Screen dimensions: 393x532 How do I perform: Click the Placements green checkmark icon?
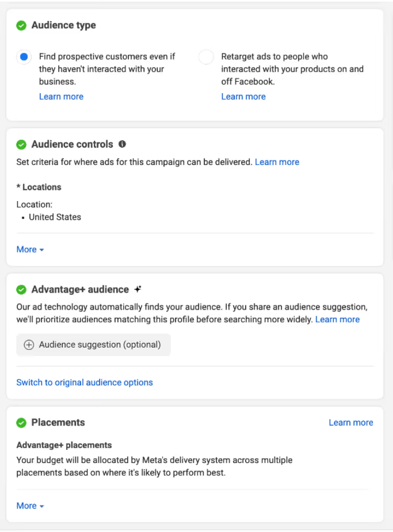(21, 423)
